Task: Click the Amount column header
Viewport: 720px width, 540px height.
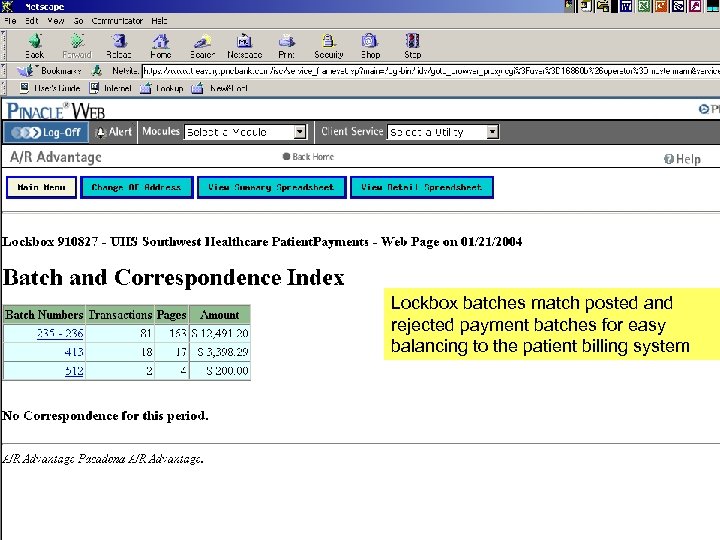Action: click(x=219, y=315)
